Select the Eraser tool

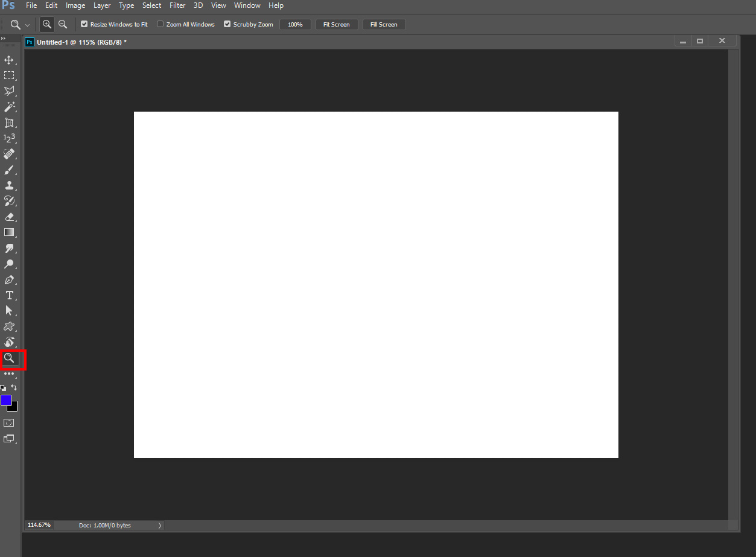[10, 217]
